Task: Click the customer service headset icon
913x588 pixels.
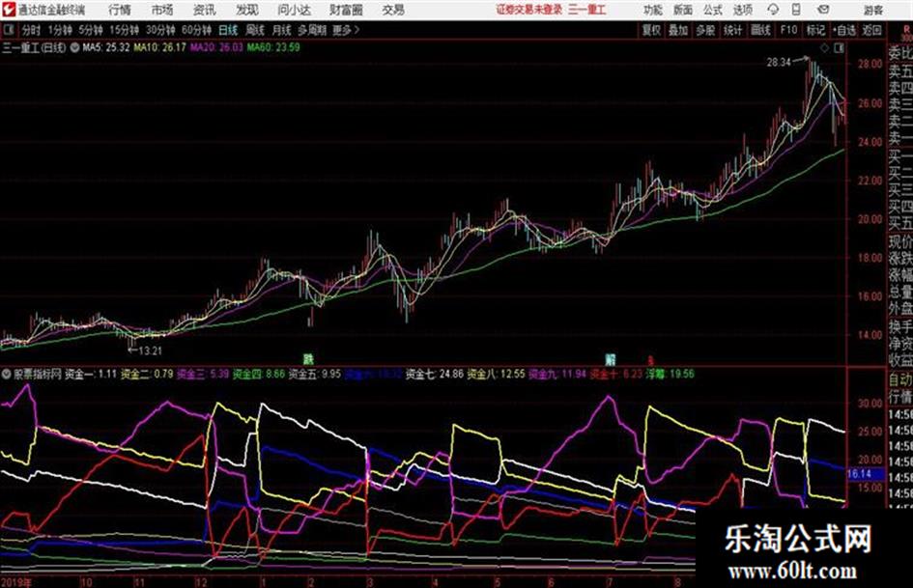Action: tap(773, 10)
